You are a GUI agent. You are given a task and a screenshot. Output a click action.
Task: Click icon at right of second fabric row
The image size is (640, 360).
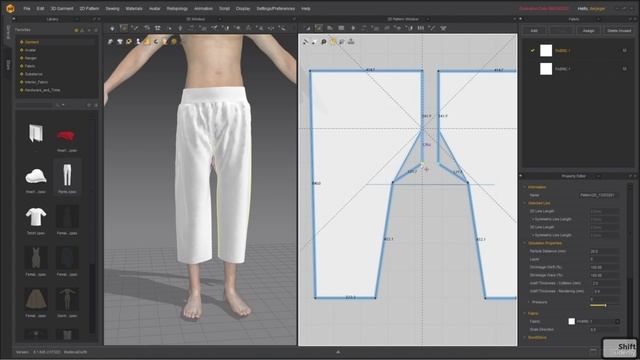[x=624, y=69]
